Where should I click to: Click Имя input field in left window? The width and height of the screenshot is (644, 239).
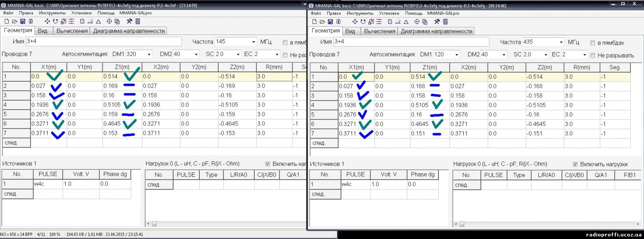point(104,41)
